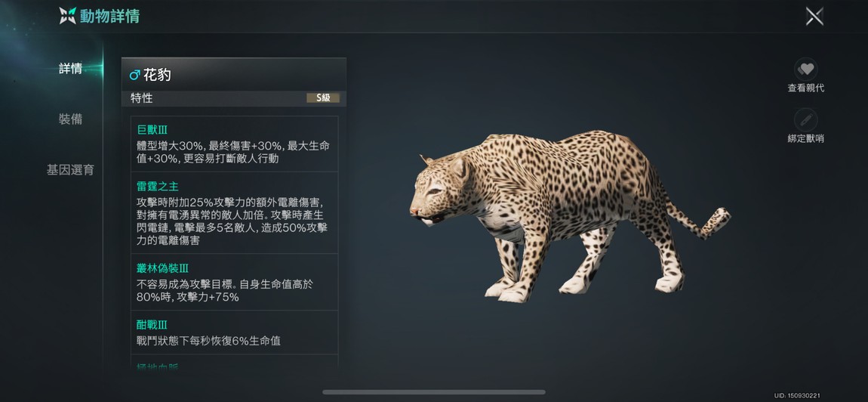Viewport: 868px width, 402px height.
Task: Click the 動物詳情 header logo icon
Action: tap(67, 16)
